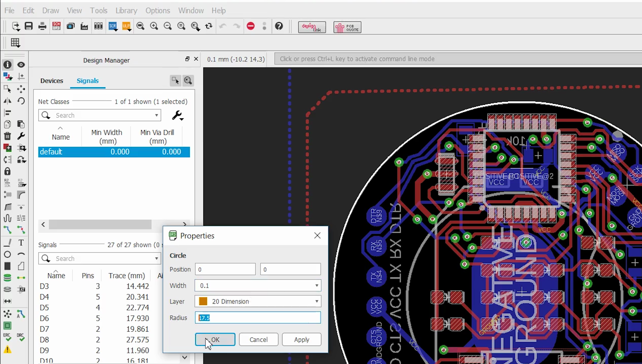Click the Apply button
Image resolution: width=642 pixels, height=364 pixels.
(302, 340)
